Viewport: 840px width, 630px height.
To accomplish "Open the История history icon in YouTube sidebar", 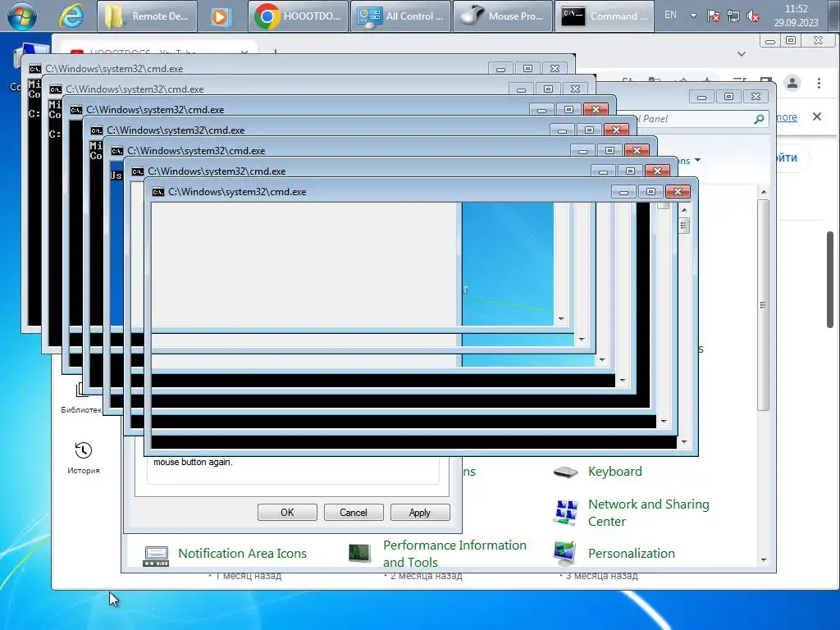I will (84, 450).
